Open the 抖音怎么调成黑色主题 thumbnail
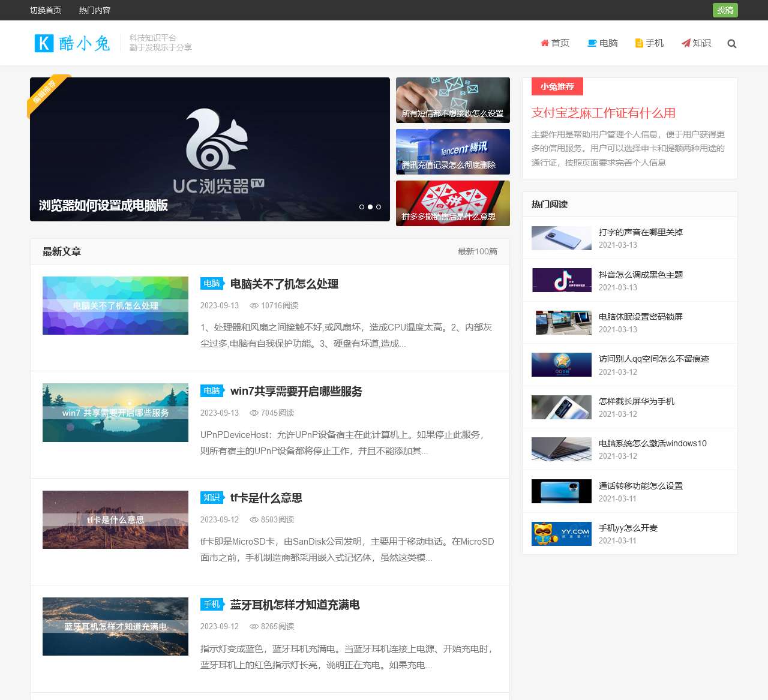The width and height of the screenshot is (768, 700). [562, 280]
